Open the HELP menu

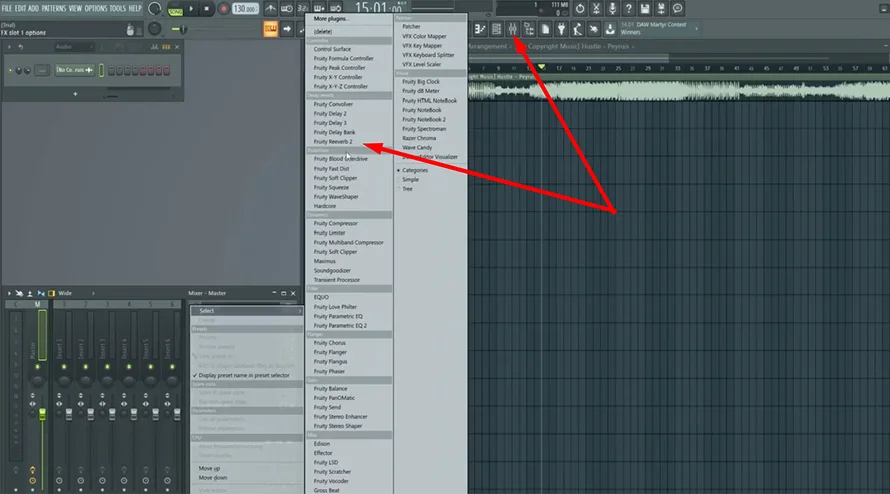pos(135,9)
